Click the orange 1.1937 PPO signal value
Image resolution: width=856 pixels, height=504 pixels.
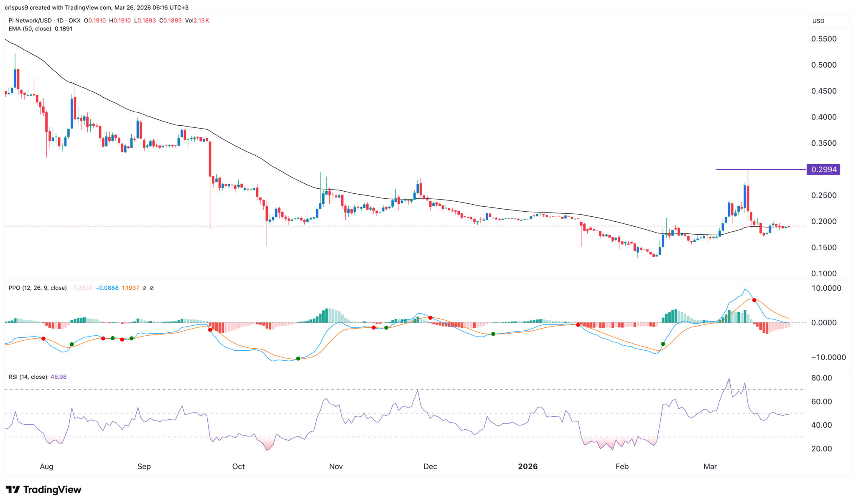click(x=130, y=288)
